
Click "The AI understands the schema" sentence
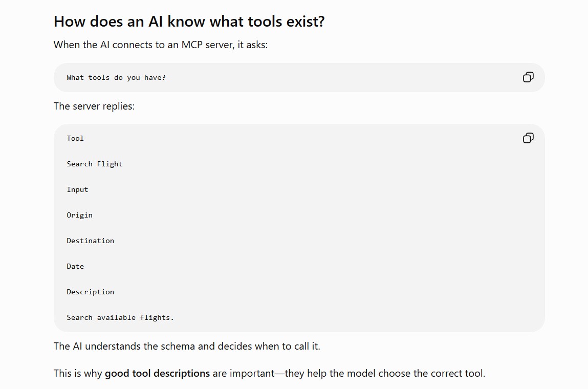(187, 346)
